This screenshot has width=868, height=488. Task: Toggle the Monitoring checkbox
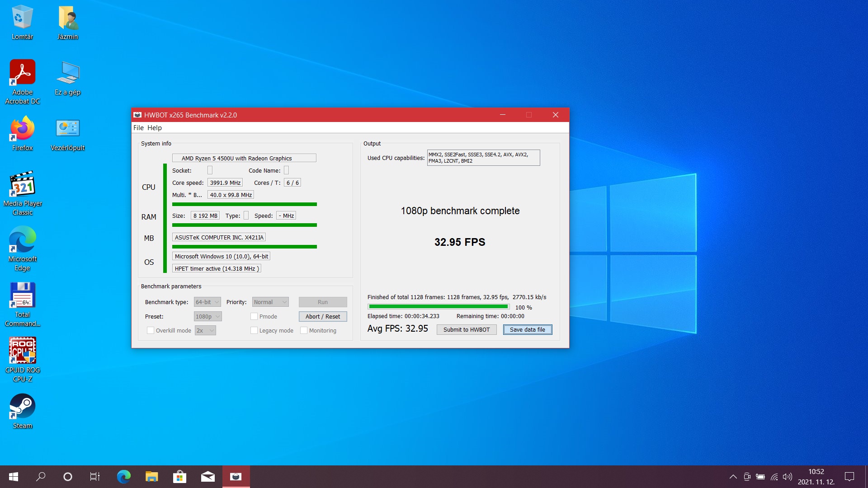tap(304, 330)
